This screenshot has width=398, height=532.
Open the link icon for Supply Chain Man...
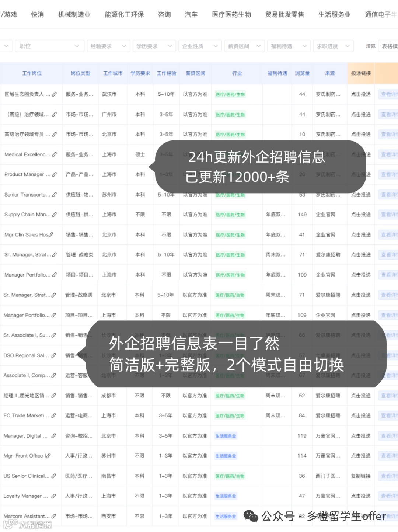click(x=54, y=214)
